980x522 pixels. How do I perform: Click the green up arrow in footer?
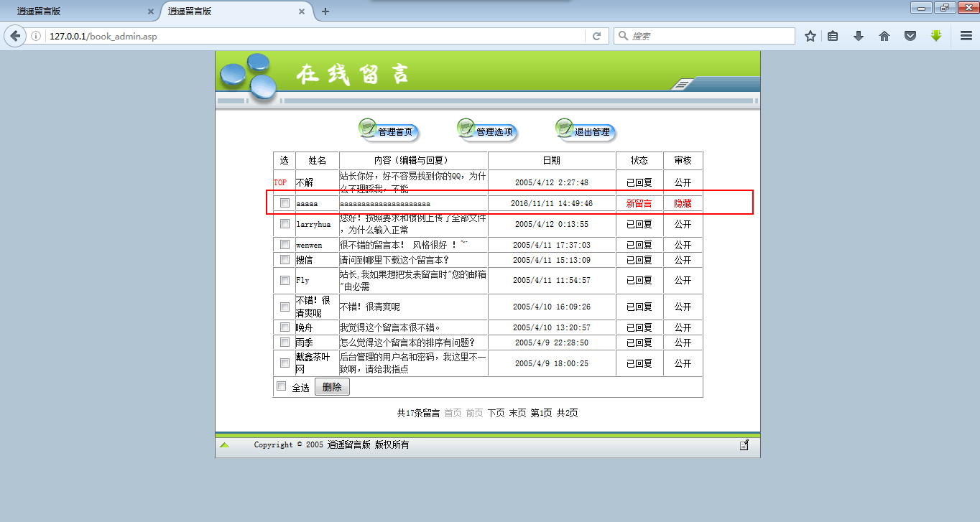tap(225, 444)
